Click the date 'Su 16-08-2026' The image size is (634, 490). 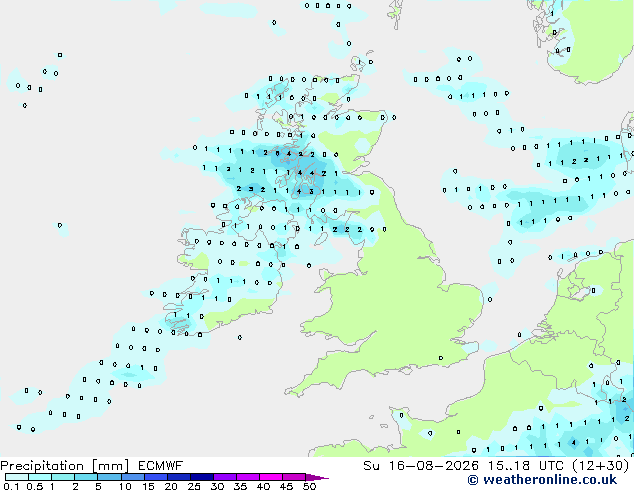421,466
